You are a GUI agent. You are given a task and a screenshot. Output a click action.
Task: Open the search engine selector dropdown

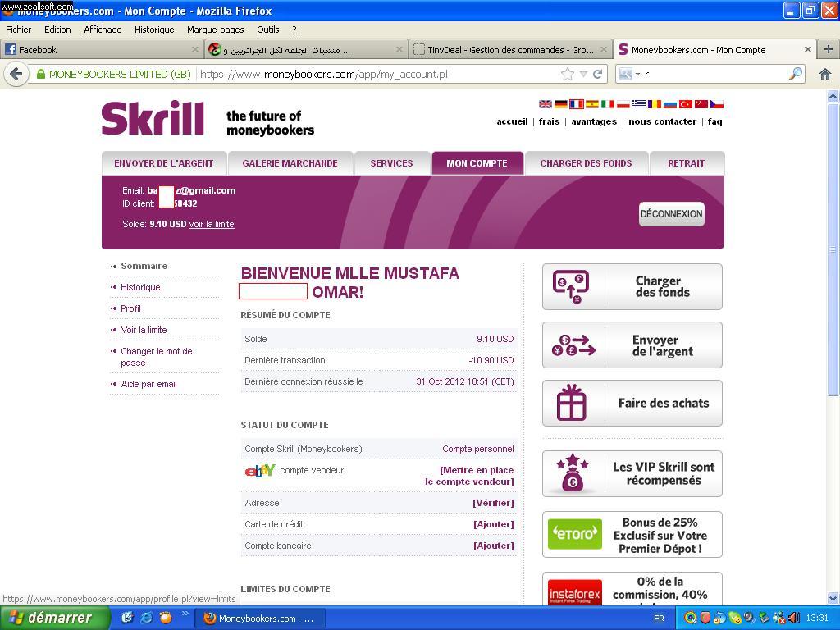[x=629, y=74]
